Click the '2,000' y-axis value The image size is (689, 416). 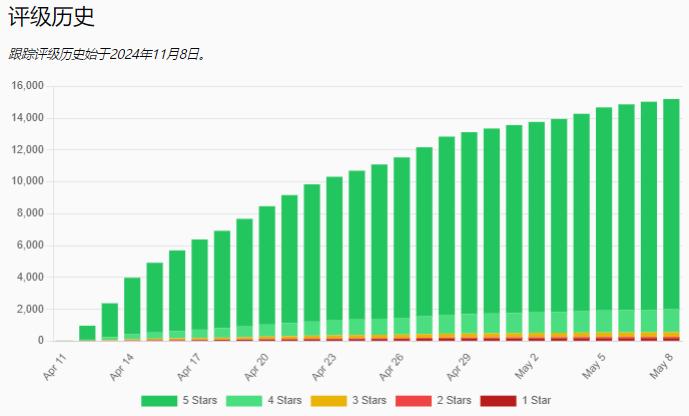tap(30, 309)
